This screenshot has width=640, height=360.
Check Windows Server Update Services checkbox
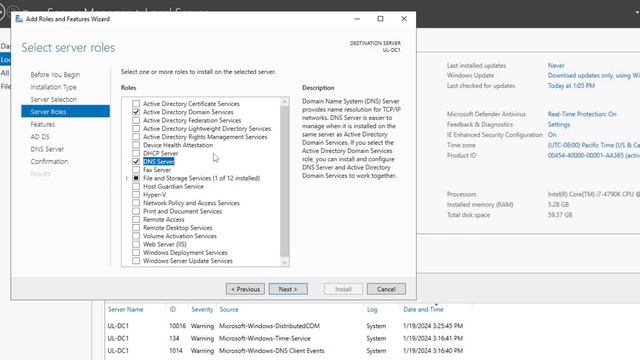[x=136, y=261]
